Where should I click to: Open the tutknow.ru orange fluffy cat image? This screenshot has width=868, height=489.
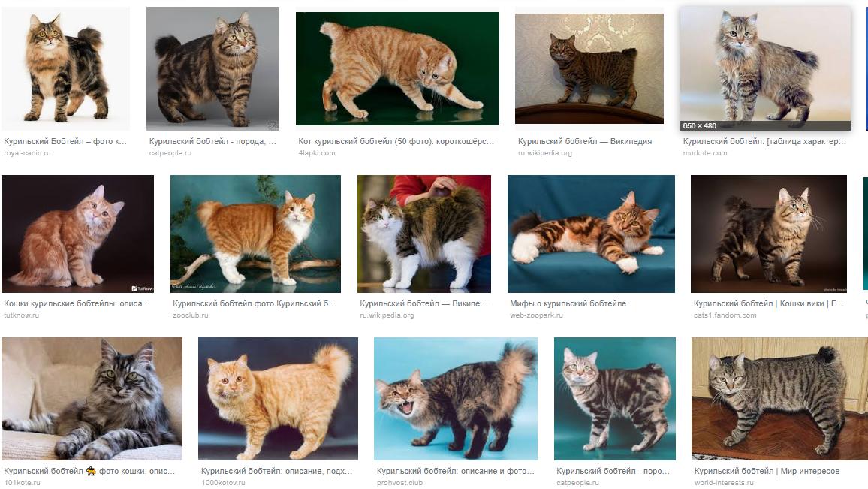[77, 234]
